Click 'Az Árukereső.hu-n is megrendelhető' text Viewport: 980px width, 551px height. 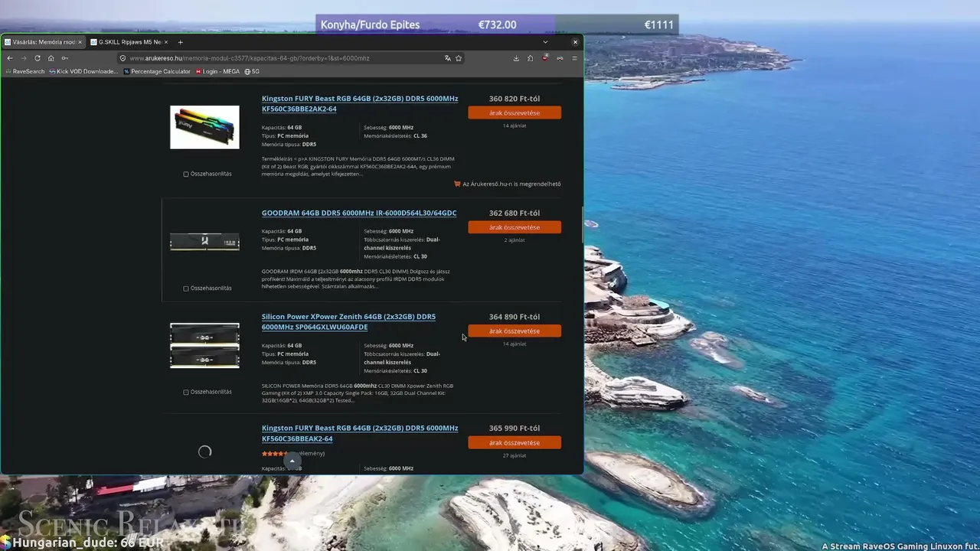(511, 184)
